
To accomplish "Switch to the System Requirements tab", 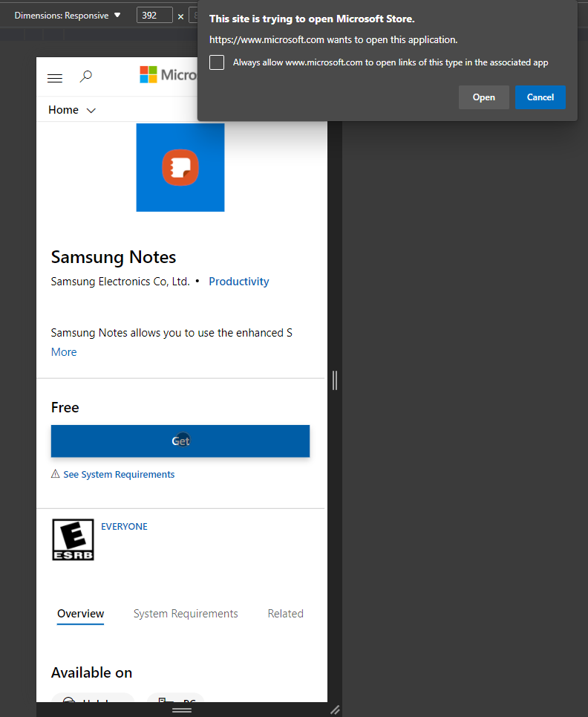I will (186, 614).
